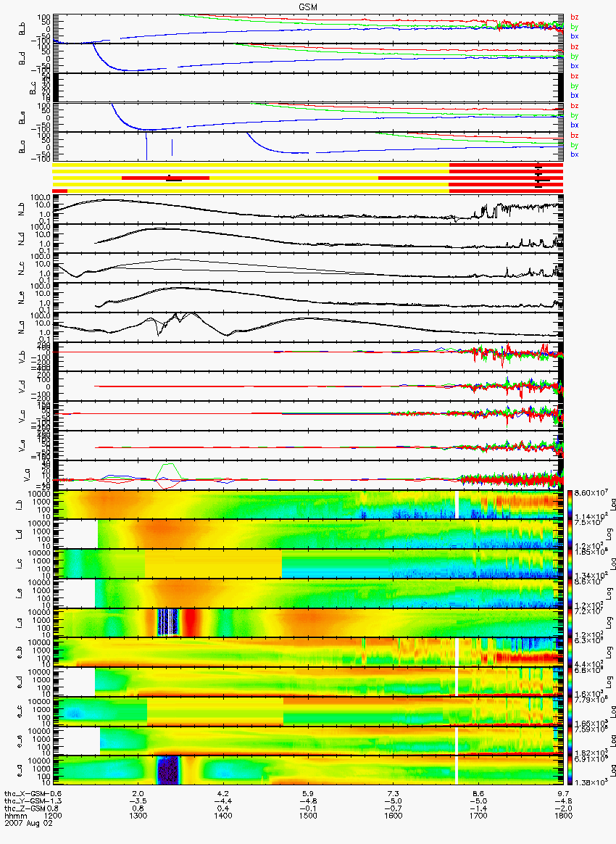Click the green by legend of B_e panel
The width and height of the screenshot is (616, 844).
pos(574,115)
